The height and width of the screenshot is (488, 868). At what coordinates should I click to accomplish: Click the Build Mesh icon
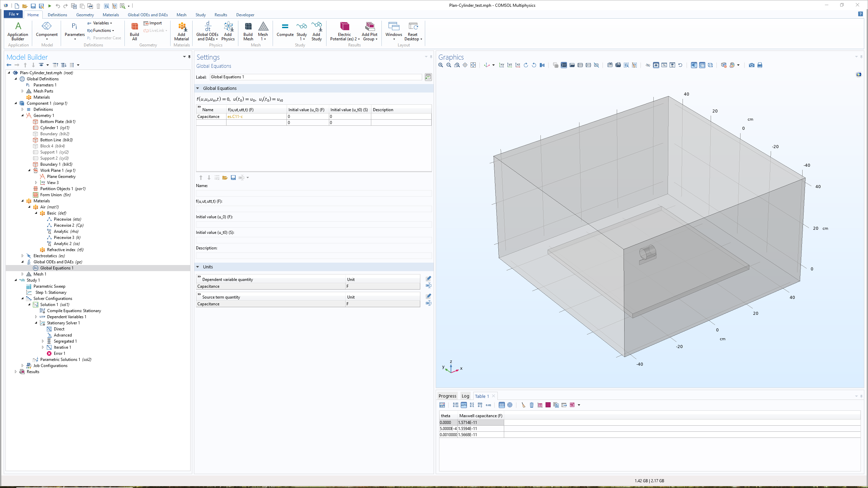[x=248, y=27]
